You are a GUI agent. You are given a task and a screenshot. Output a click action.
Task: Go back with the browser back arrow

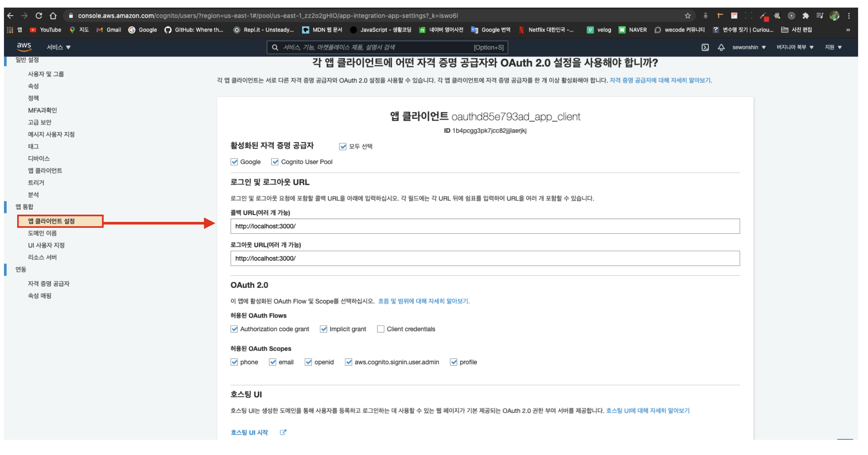coord(10,16)
